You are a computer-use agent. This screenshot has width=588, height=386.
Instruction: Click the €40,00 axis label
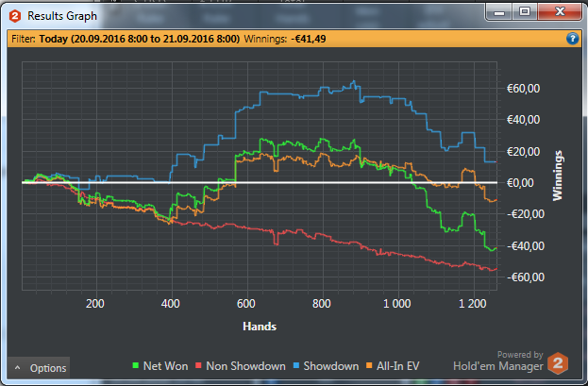[x=523, y=120]
